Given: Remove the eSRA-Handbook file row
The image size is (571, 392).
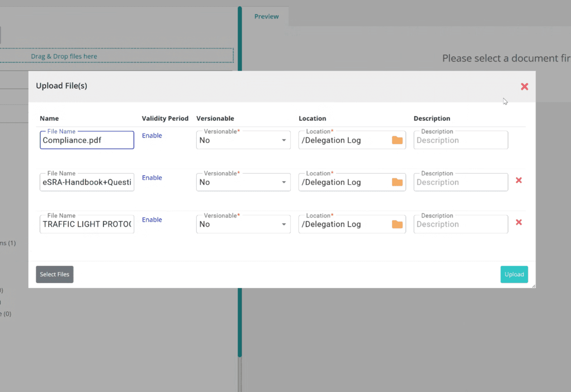Looking at the screenshot, I should (x=519, y=180).
